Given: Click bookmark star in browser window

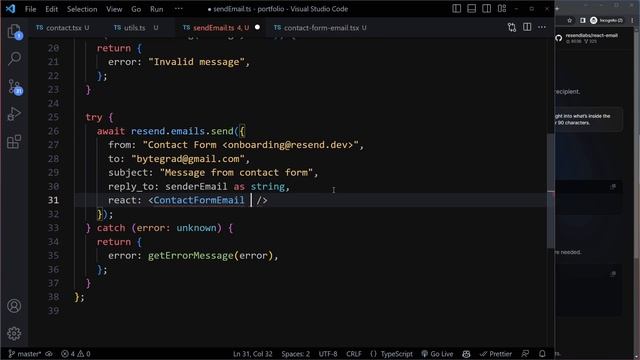Looking at the screenshot, I should (x=570, y=20).
